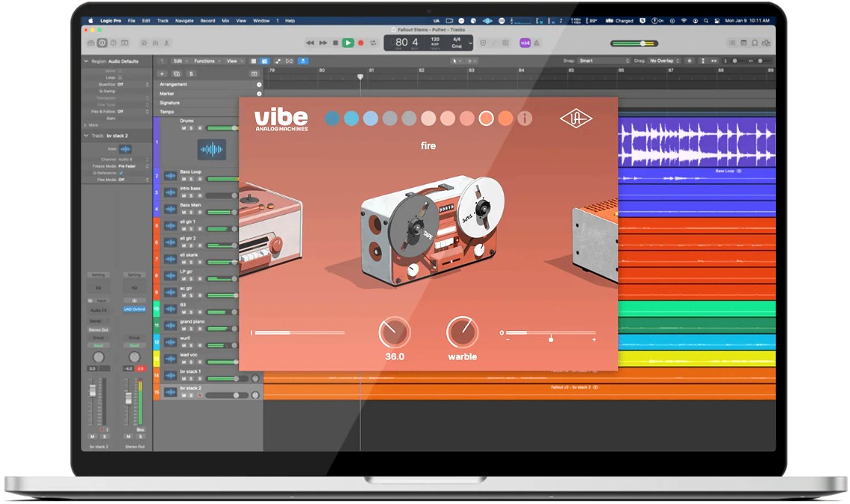
Task: Solo the eli gtr 1 track
Action: click(191, 228)
